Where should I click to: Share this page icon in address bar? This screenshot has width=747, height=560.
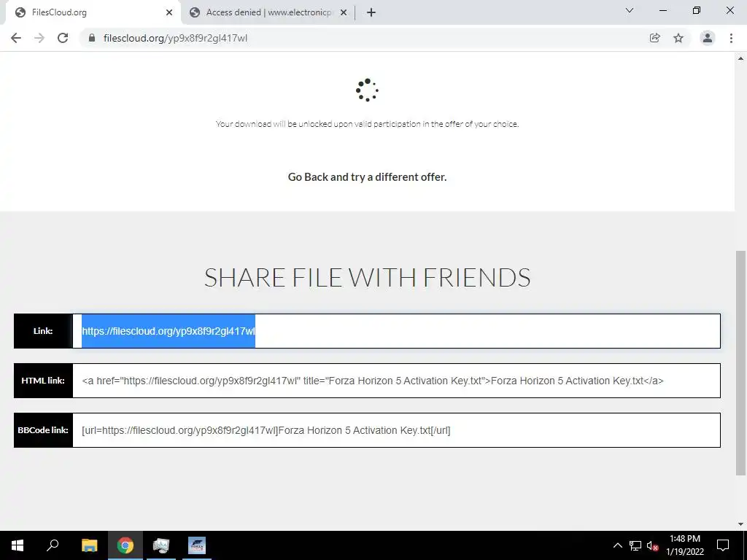point(654,38)
